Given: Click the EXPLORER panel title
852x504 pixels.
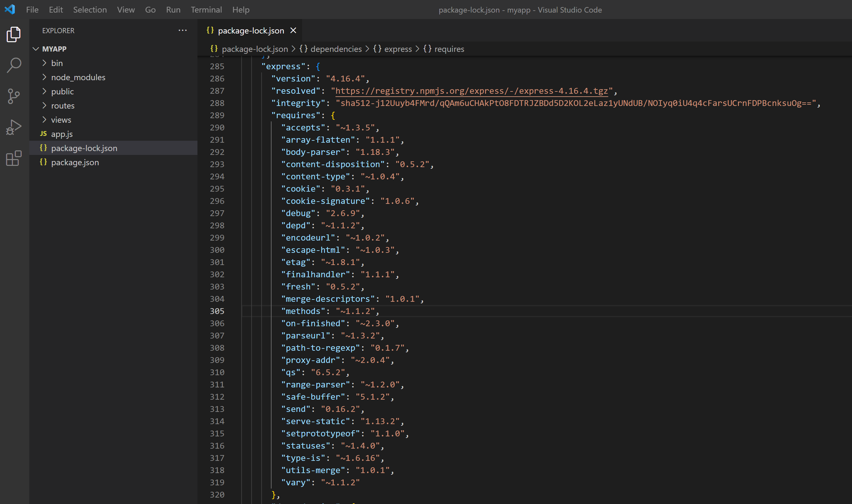Looking at the screenshot, I should click(58, 31).
